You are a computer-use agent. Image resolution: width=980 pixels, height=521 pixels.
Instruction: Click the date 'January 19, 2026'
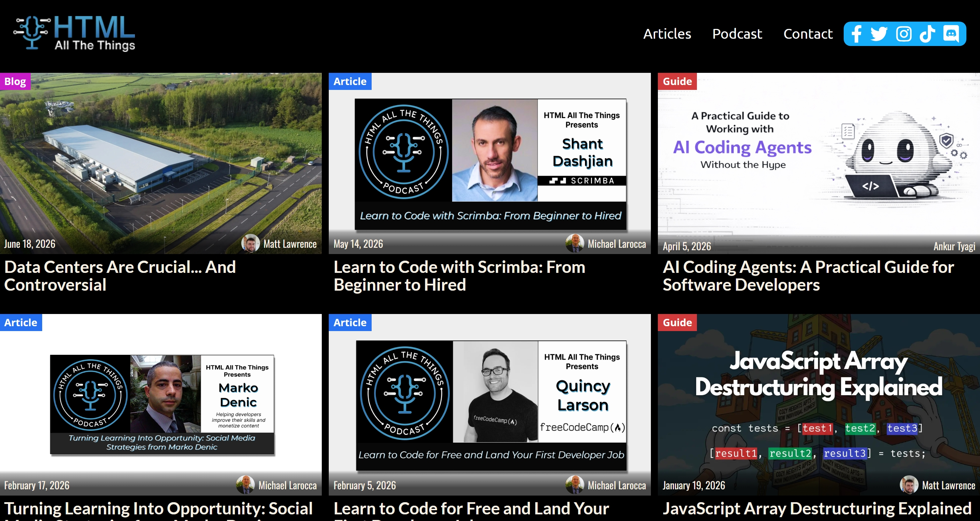pyautogui.click(x=693, y=485)
